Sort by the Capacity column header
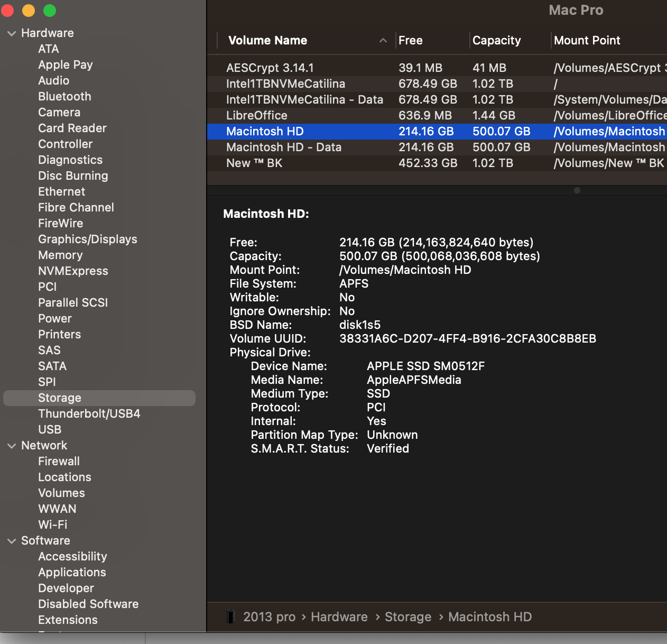 pyautogui.click(x=497, y=41)
